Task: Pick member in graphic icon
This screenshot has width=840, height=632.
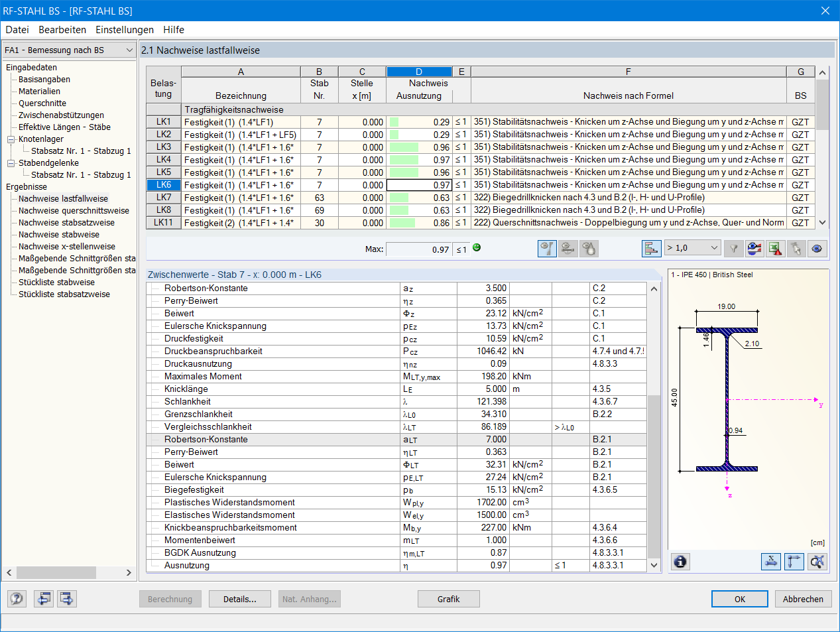Action: point(796,249)
